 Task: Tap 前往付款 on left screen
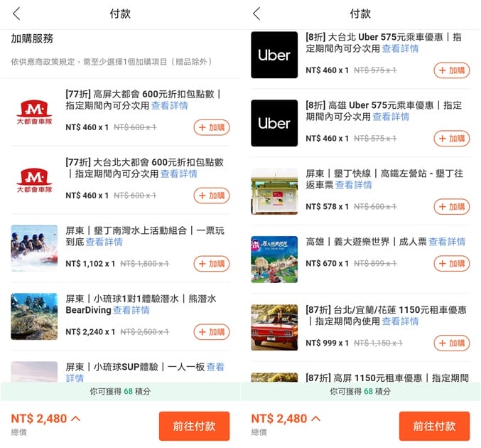(x=194, y=426)
